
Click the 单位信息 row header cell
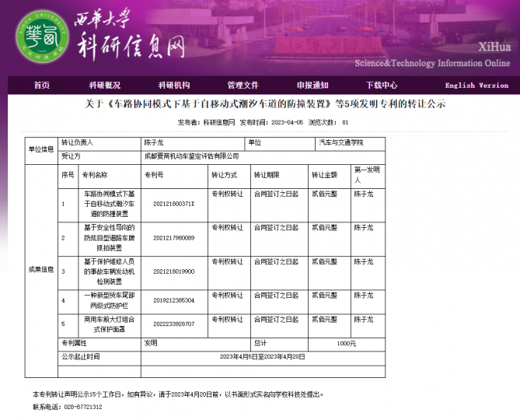click(x=41, y=149)
